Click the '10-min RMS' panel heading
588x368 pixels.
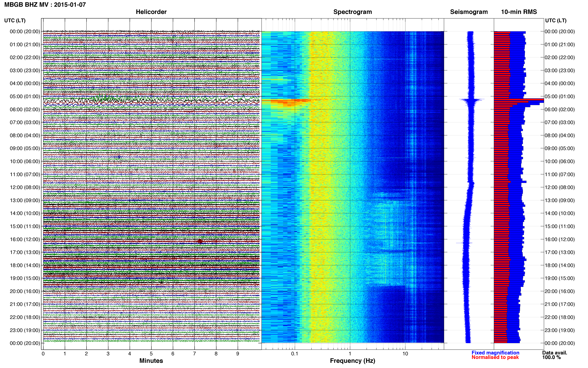[x=519, y=12]
